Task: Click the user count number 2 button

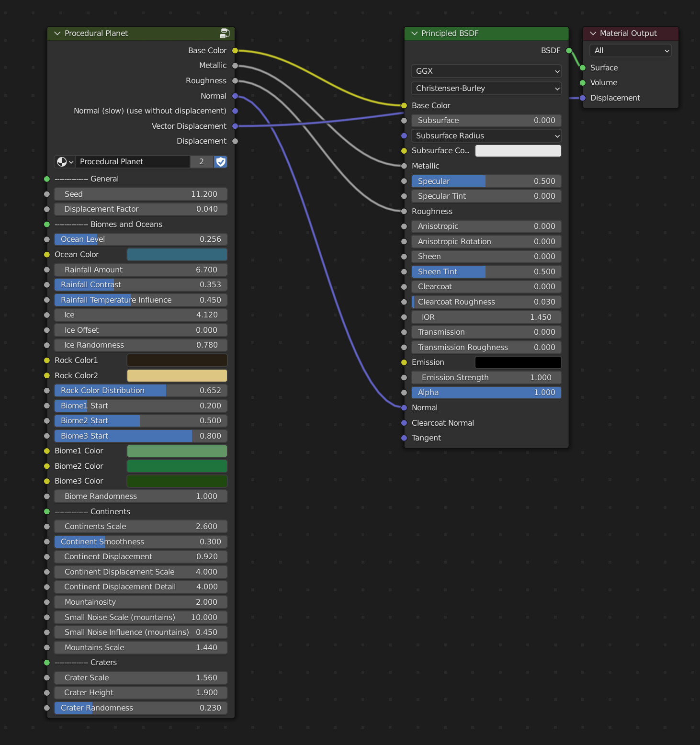Action: click(x=202, y=162)
